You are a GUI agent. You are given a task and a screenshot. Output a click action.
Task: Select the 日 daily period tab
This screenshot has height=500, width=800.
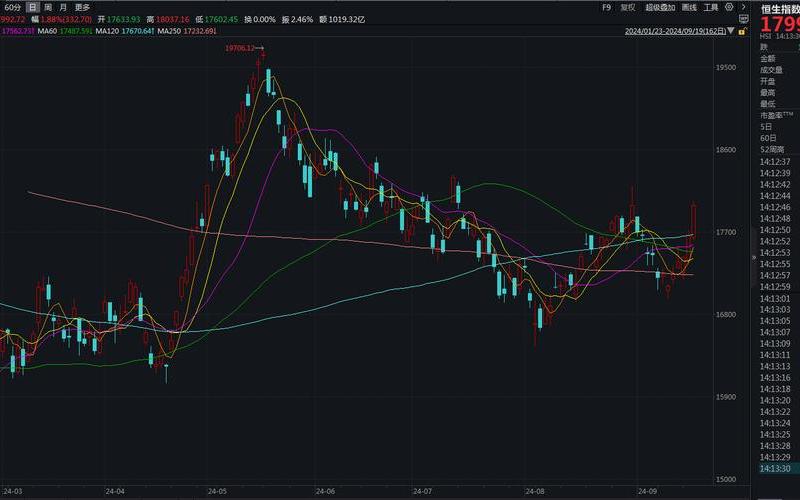[32, 7]
